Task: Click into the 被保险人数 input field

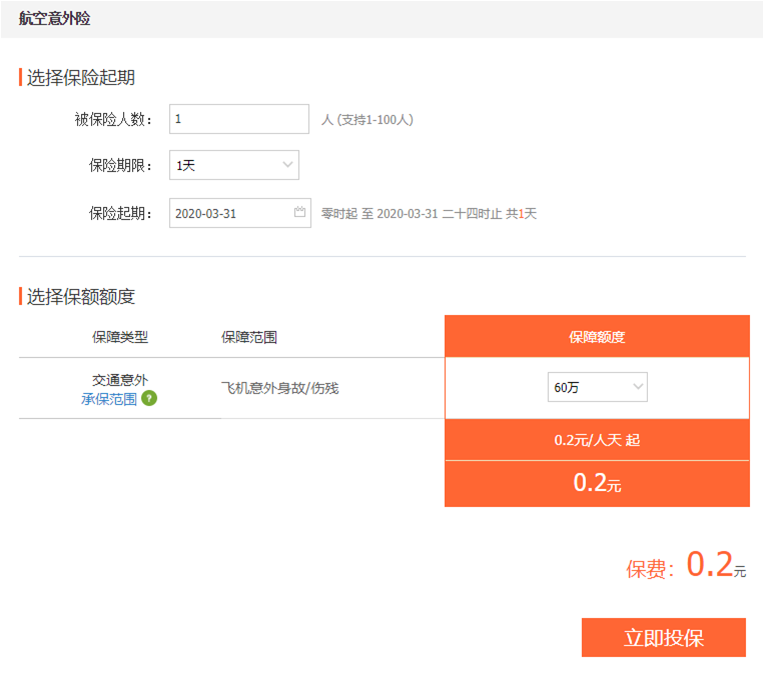Action: (239, 119)
